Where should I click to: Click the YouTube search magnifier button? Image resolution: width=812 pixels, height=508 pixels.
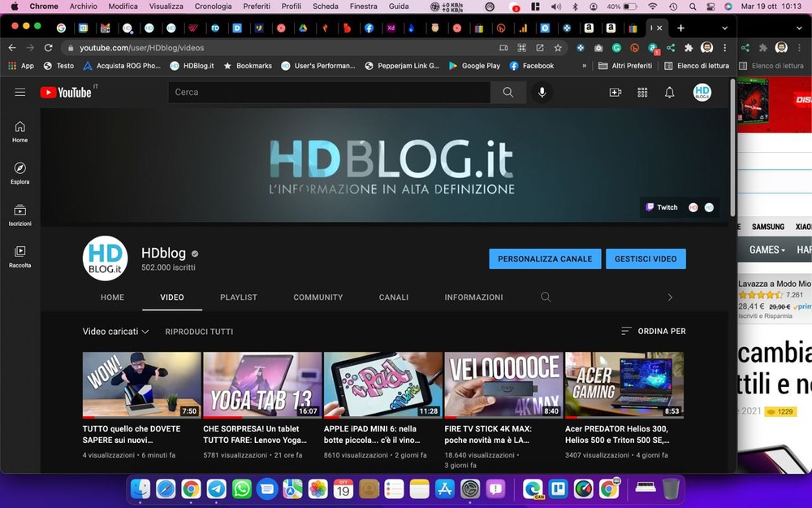click(508, 93)
